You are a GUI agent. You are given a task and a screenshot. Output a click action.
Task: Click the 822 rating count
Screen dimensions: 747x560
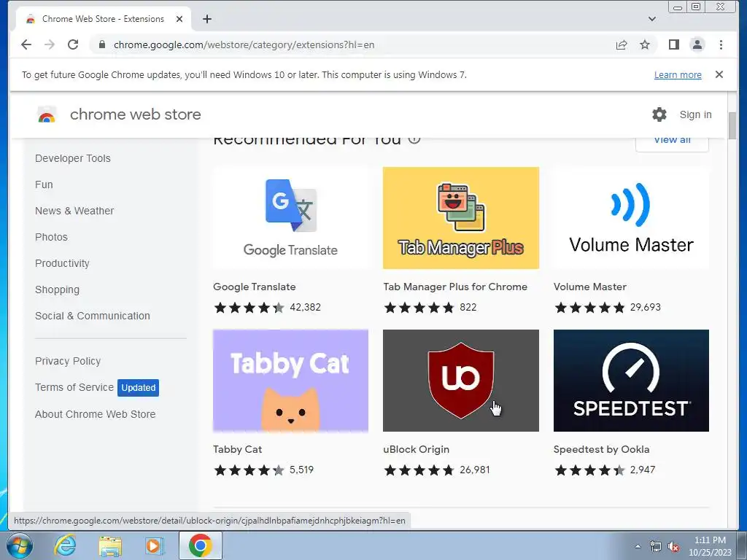(468, 307)
